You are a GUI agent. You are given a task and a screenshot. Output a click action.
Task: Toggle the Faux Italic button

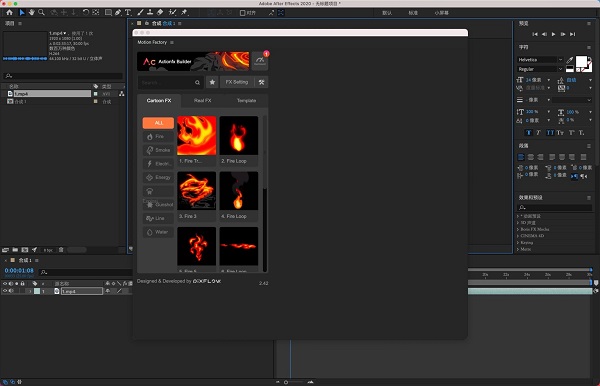539,133
